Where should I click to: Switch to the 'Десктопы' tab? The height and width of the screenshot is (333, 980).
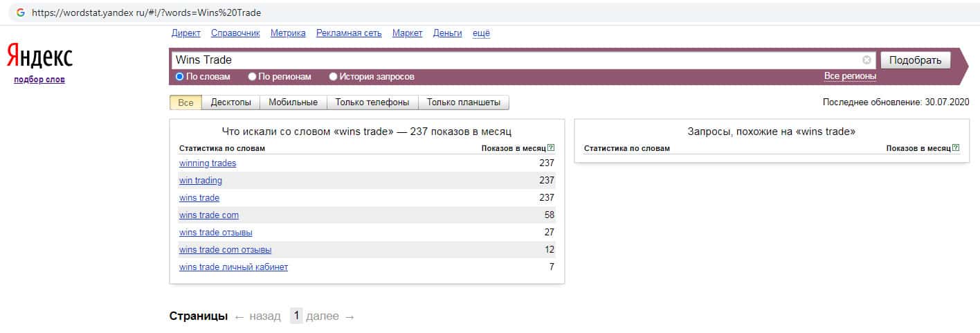click(x=231, y=102)
